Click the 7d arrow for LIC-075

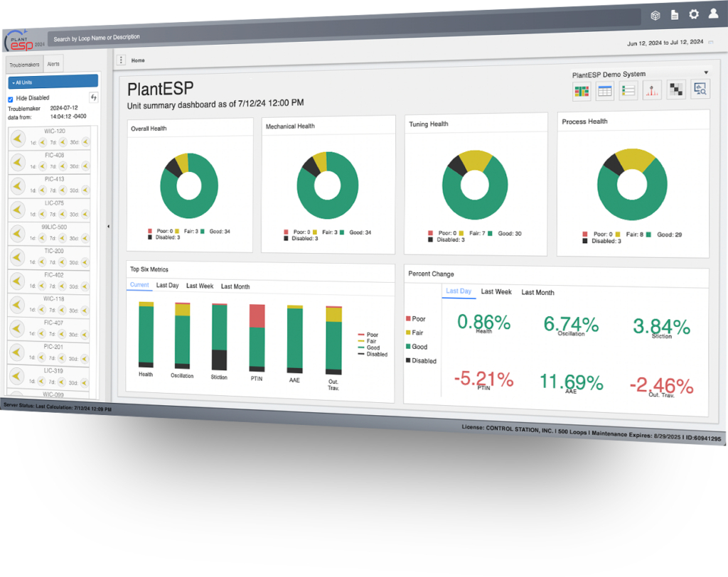[x=63, y=214]
